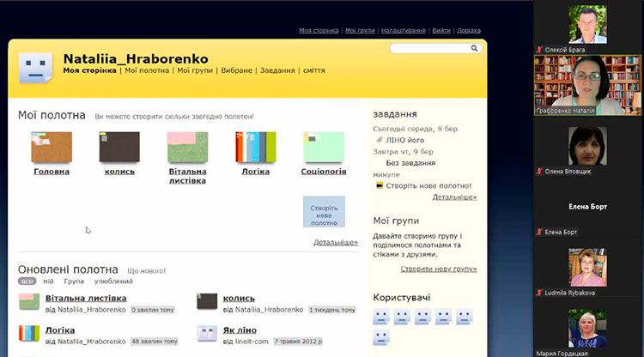Click the Логіка link under My canvases
The height and width of the screenshot is (357, 644).
pos(256,172)
